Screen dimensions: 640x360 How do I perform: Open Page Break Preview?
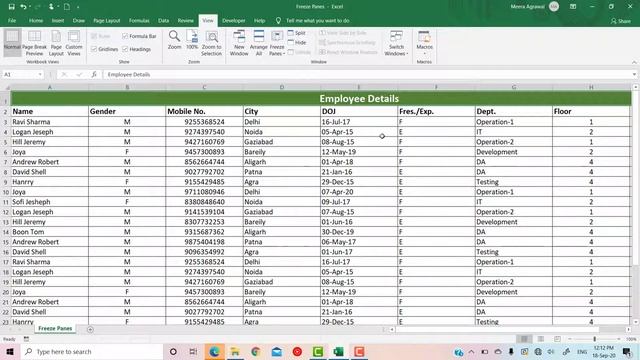(x=34, y=42)
